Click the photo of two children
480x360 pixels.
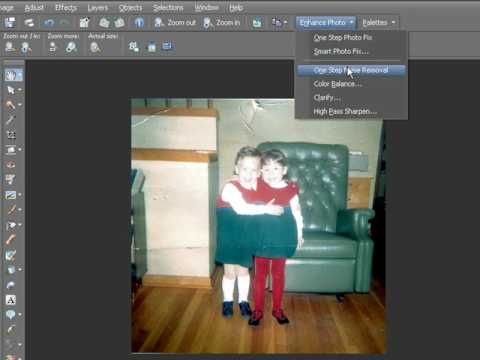click(258, 226)
